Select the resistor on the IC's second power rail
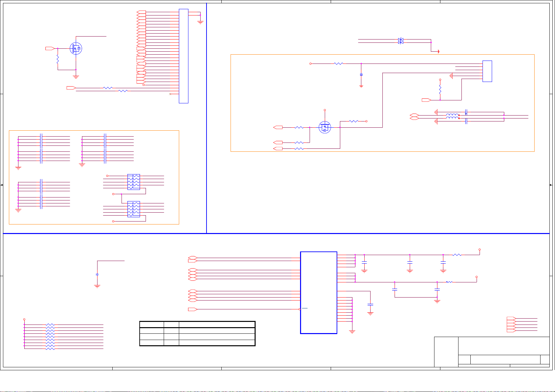 coord(449,282)
